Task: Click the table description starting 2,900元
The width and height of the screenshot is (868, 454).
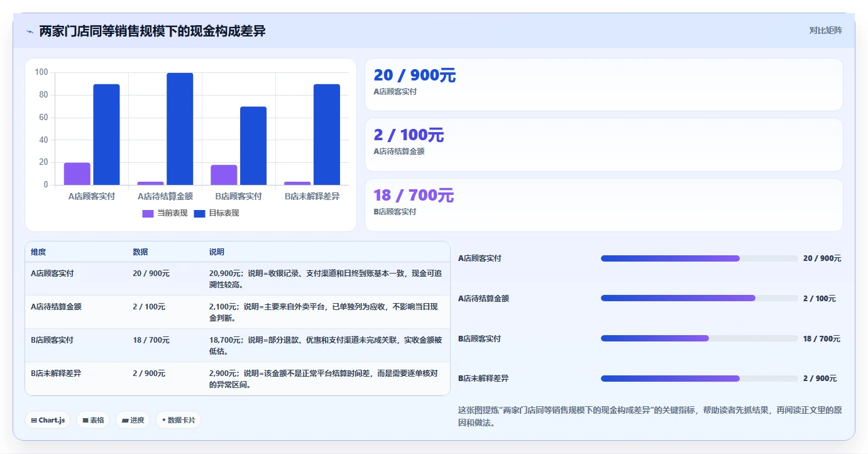Action: coord(324,379)
